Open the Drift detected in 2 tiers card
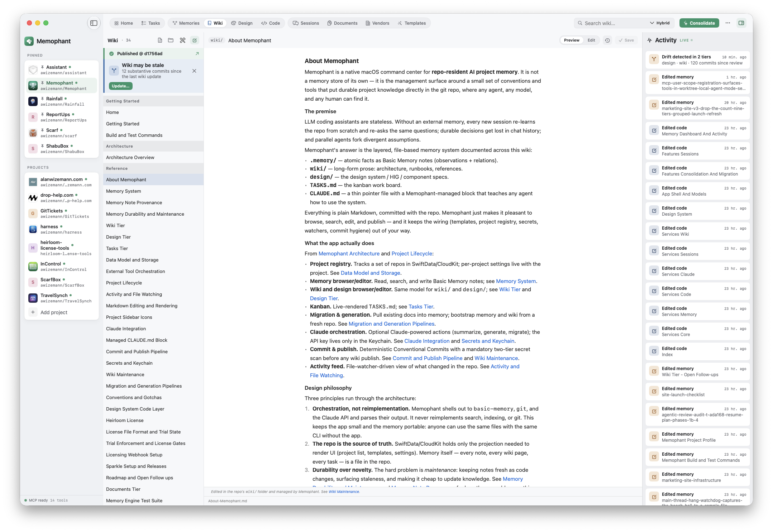This screenshot has height=532, width=773. tap(697, 60)
